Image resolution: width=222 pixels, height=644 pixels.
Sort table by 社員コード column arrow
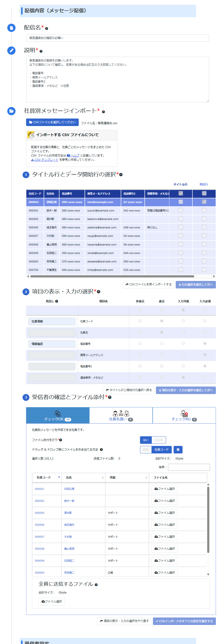click(59, 477)
